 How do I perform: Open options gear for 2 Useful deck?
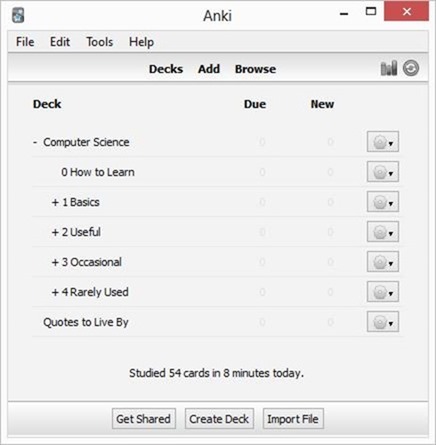click(x=383, y=232)
